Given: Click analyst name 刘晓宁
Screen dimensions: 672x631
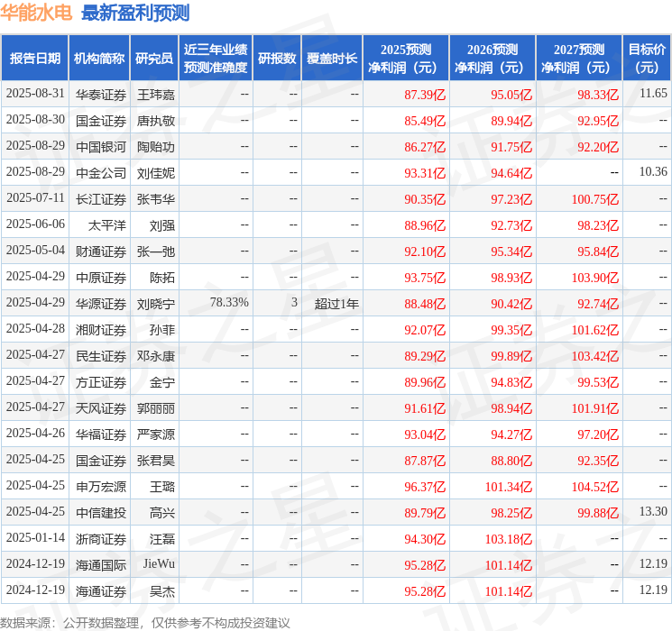Looking at the screenshot, I should [156, 303].
